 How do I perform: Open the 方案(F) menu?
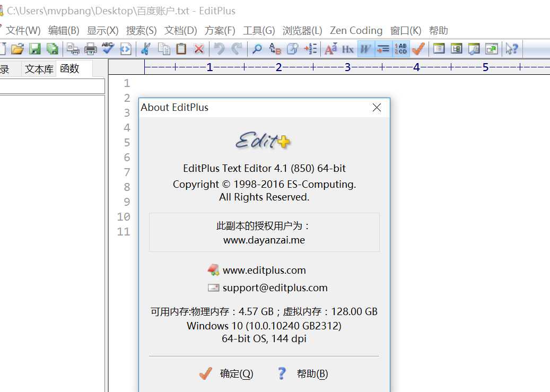[220, 31]
